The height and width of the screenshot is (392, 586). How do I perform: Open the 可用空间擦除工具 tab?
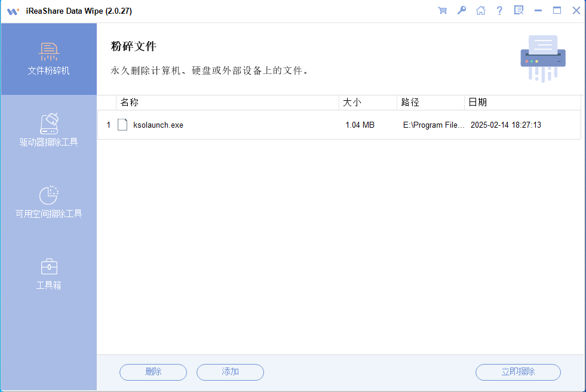pos(48,202)
